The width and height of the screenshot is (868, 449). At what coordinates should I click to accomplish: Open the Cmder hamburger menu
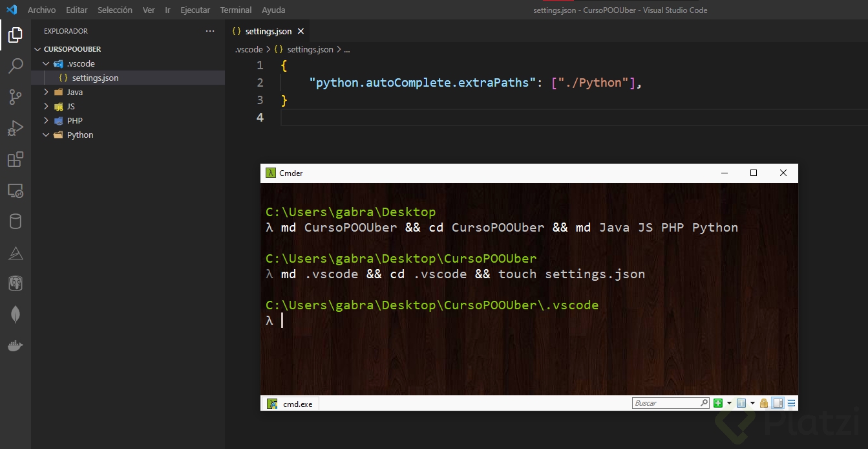(x=790, y=402)
